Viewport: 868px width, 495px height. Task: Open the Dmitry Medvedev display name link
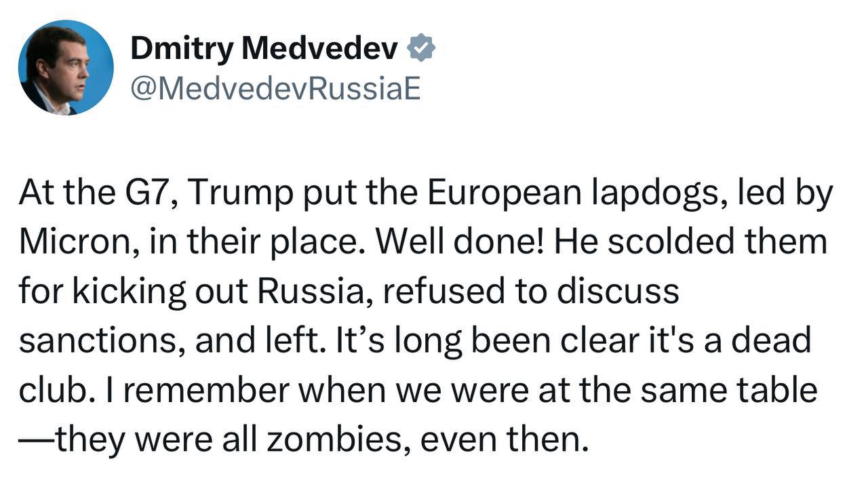coord(264,49)
